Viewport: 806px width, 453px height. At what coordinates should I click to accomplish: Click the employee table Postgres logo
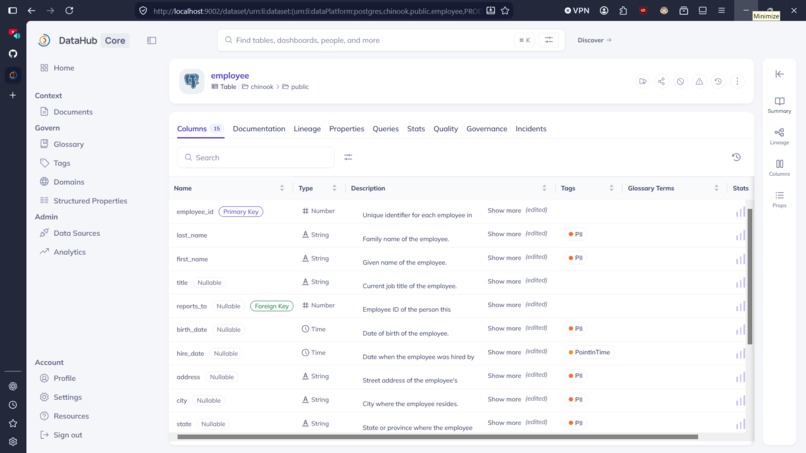[x=192, y=81]
